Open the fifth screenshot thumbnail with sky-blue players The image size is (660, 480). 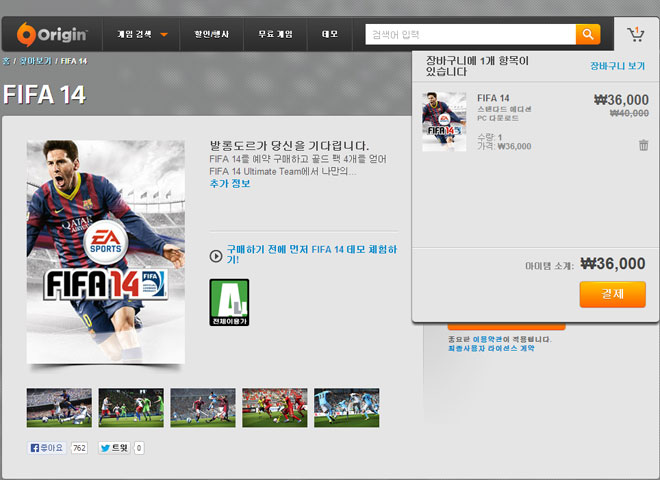click(346, 408)
